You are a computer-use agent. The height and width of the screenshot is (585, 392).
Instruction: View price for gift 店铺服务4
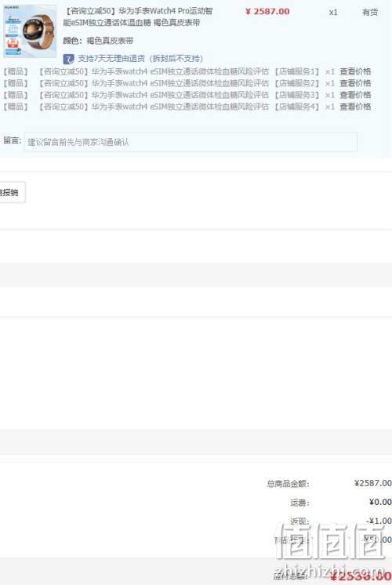click(x=355, y=107)
